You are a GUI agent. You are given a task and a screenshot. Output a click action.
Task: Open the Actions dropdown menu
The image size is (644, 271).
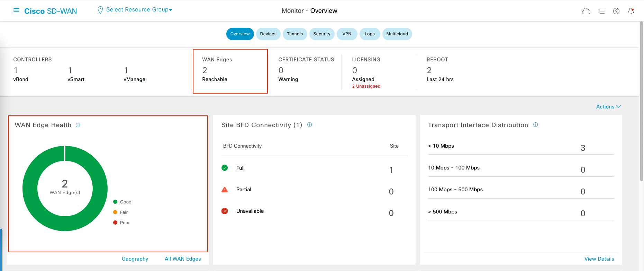click(608, 107)
